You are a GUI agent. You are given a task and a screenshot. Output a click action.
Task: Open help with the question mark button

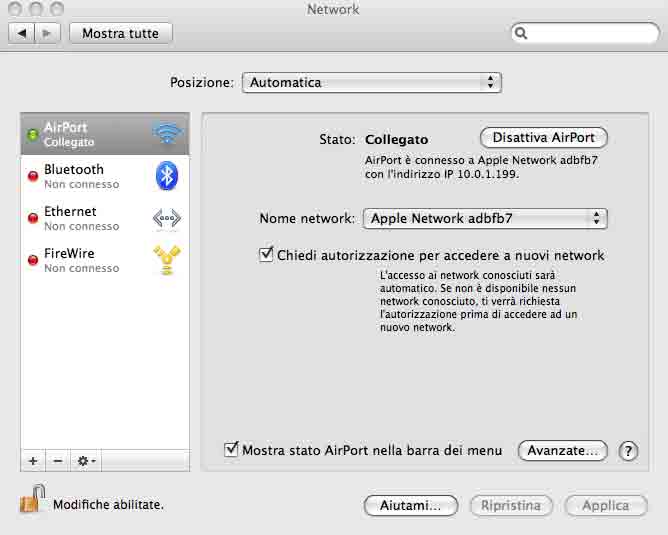click(x=628, y=451)
